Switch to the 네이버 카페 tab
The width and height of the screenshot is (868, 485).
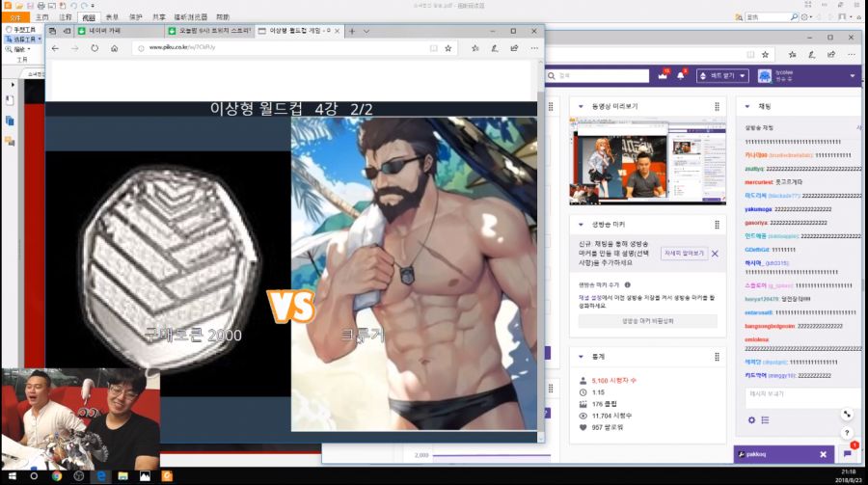(x=119, y=31)
